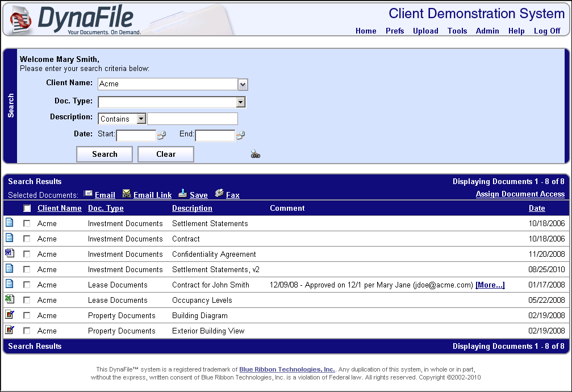Check the Contract for John Smith checkbox
572x392 pixels.
point(27,285)
